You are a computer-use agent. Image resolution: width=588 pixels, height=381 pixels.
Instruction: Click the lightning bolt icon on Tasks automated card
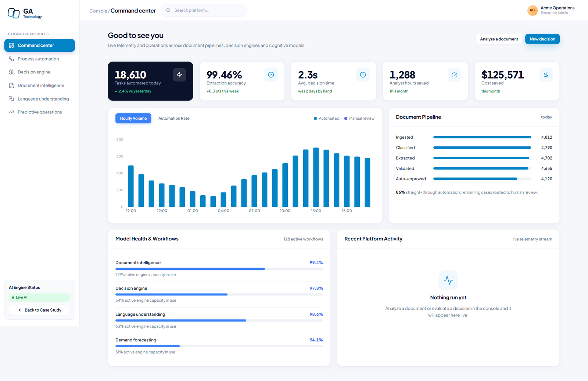(x=179, y=75)
